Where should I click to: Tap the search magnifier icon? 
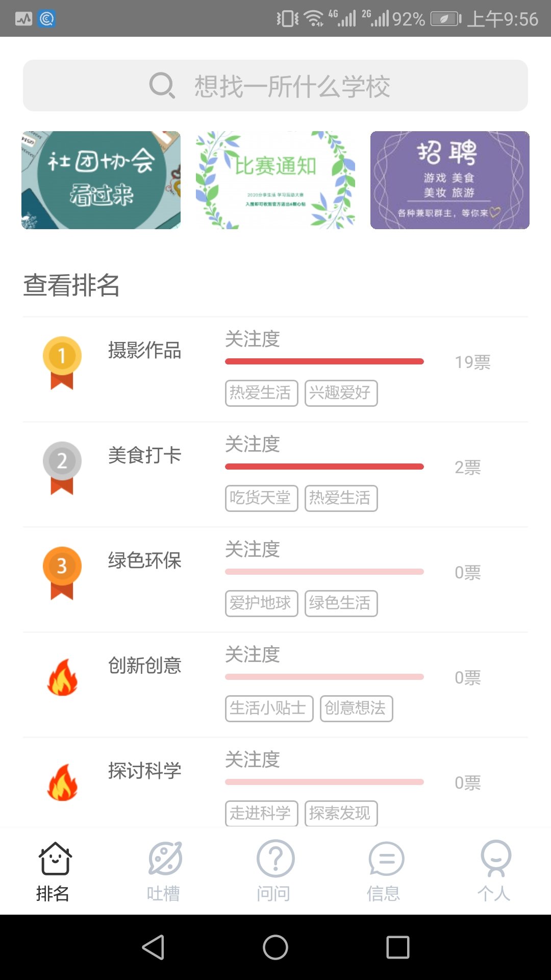(162, 85)
